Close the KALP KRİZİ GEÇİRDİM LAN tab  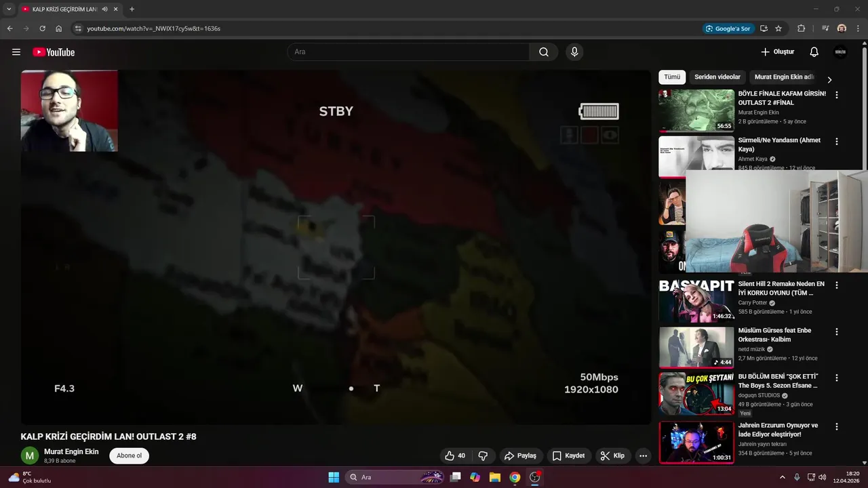pyautogui.click(x=116, y=9)
